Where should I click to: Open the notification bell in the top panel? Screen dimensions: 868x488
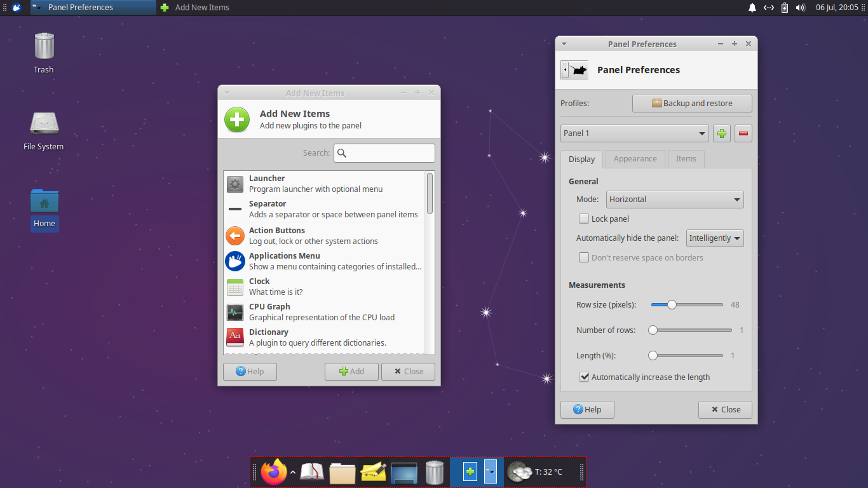(x=752, y=7)
